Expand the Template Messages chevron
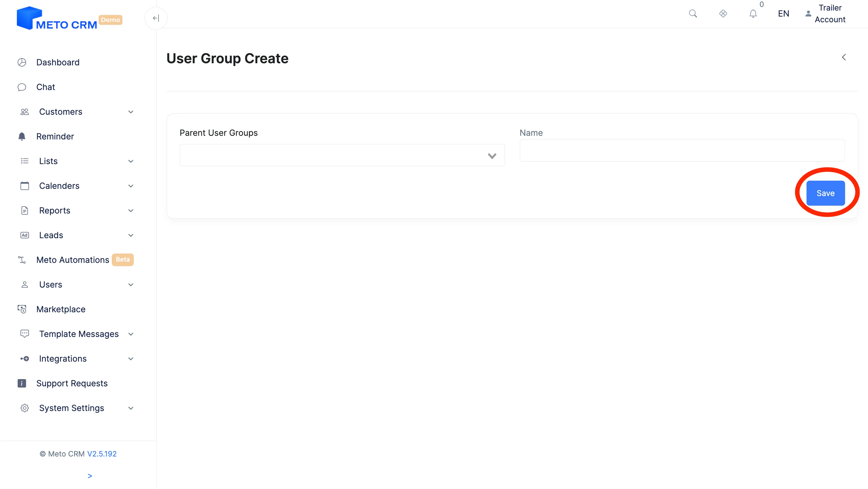868x489 pixels. (131, 334)
